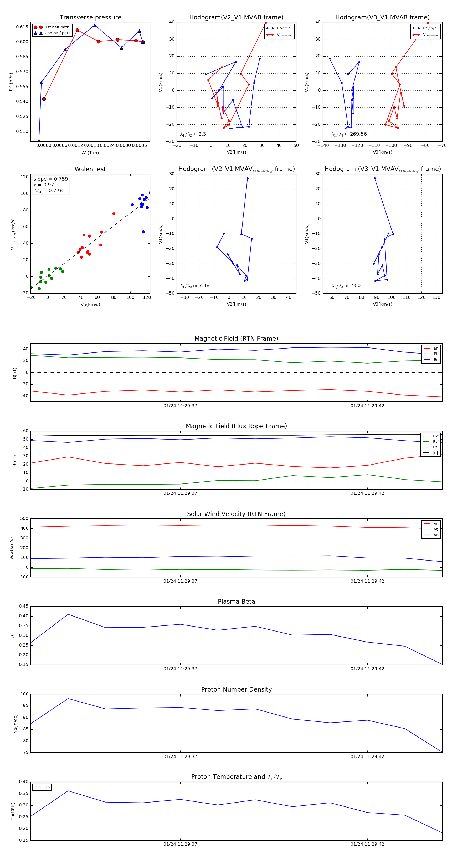Screen dimensions: 473x868
Task: Select 'Vt' legend entry
Action: (x=431, y=530)
